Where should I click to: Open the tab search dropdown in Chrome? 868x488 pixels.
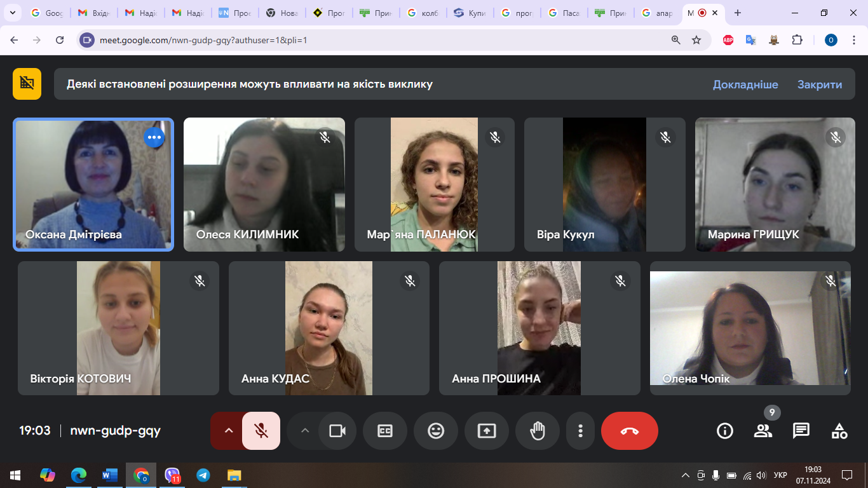pyautogui.click(x=11, y=13)
